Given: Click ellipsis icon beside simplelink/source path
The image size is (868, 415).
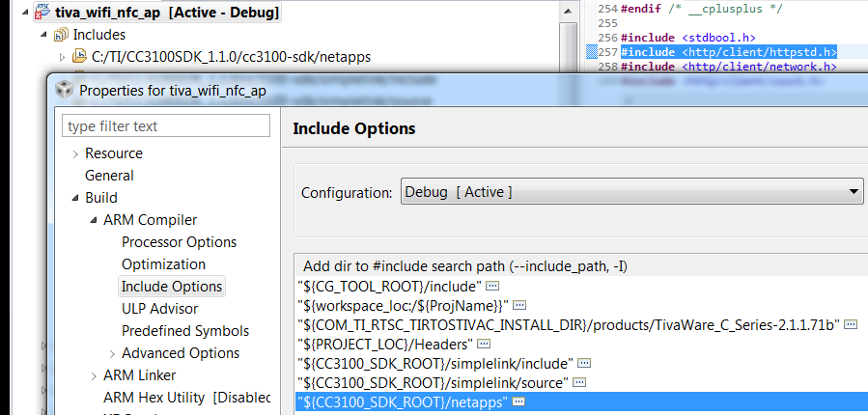Looking at the screenshot, I should [x=580, y=382].
